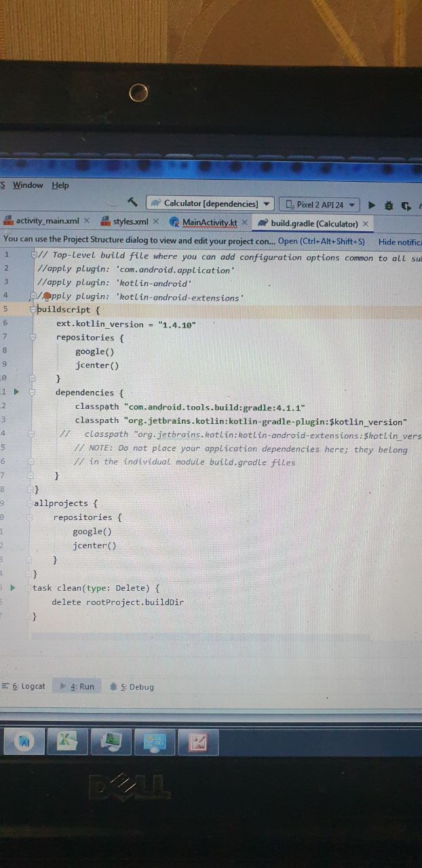Open the red picture-frame taskbar icon
This screenshot has width=422, height=868.
pyautogui.click(x=197, y=743)
